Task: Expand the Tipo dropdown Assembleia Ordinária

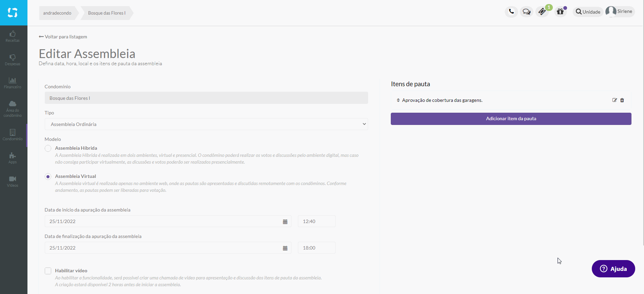Action: (206, 124)
